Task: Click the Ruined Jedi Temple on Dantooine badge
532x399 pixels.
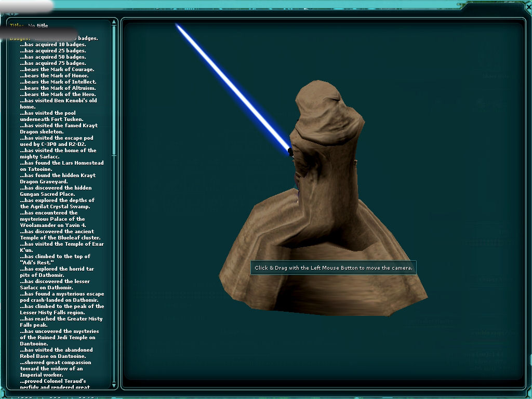Action: tap(59, 337)
